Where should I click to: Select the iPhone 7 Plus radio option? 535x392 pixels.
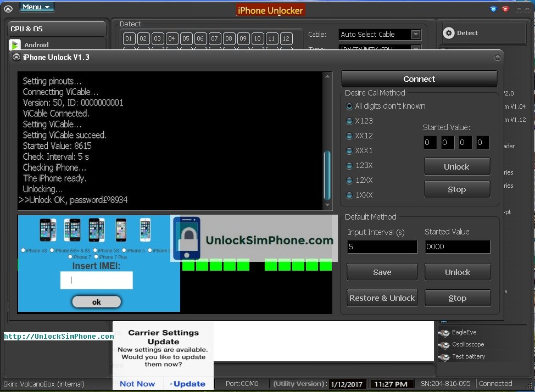pos(96,256)
